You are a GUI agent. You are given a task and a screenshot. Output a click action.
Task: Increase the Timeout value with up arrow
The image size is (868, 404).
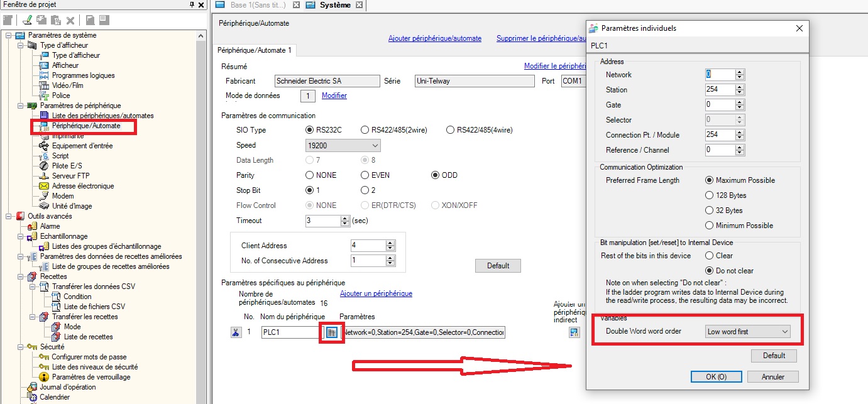click(344, 218)
